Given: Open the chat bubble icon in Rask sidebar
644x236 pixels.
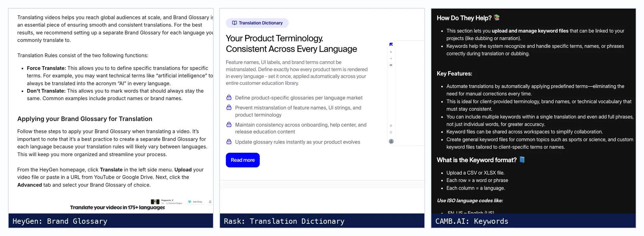Looking at the screenshot, I should [391, 132].
